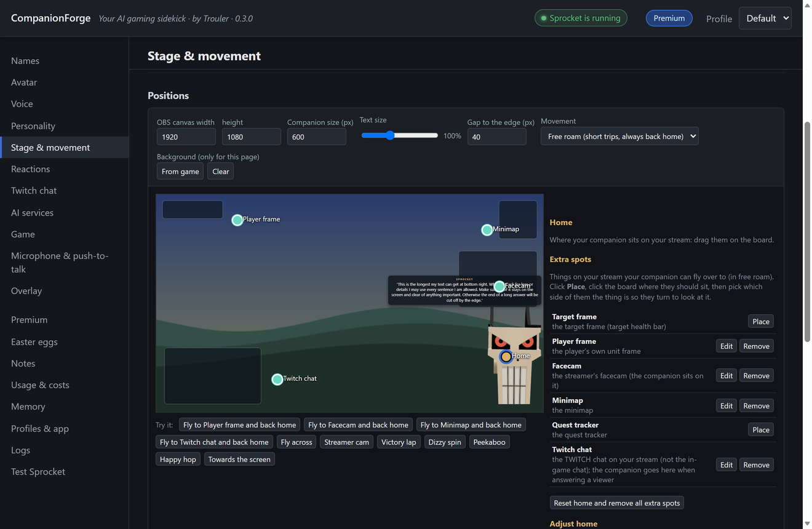The width and height of the screenshot is (812, 529).
Task: Remove the Facecam spot
Action: click(x=757, y=376)
